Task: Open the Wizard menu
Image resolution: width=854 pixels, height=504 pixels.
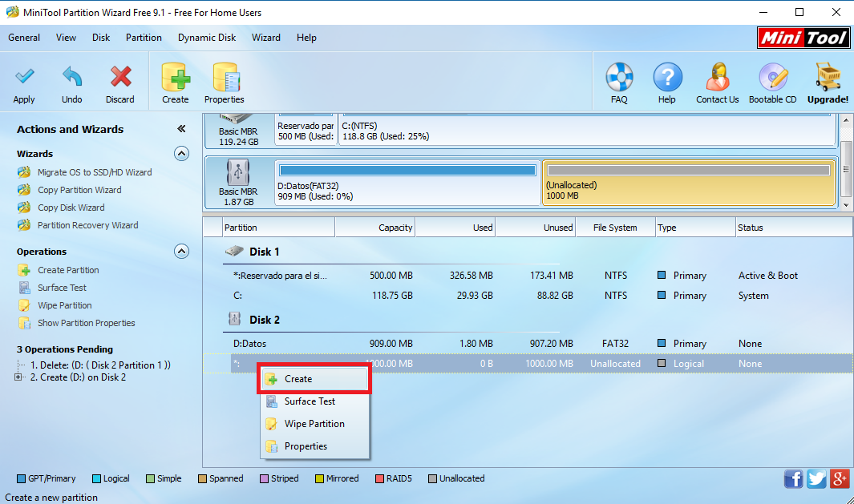Action: [x=265, y=38]
